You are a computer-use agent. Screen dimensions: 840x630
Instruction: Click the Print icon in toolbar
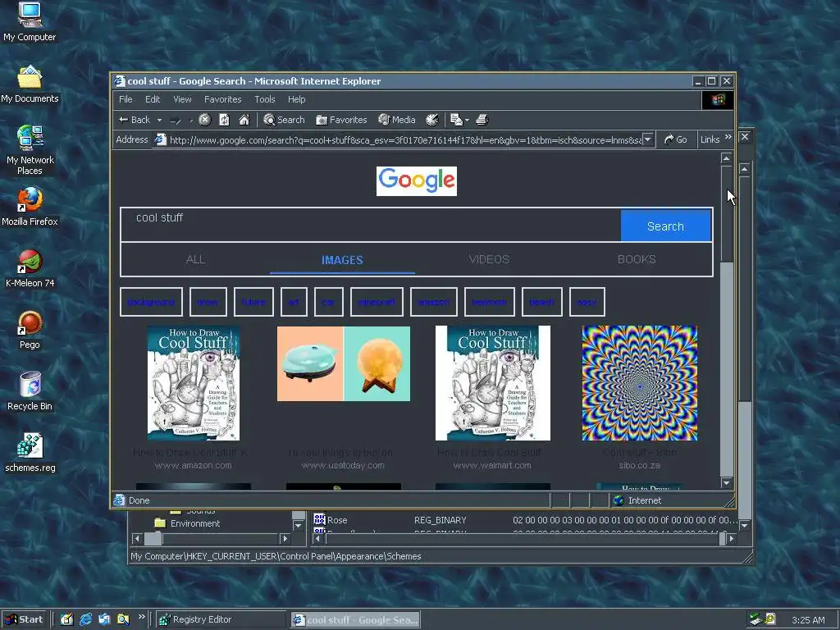482,120
